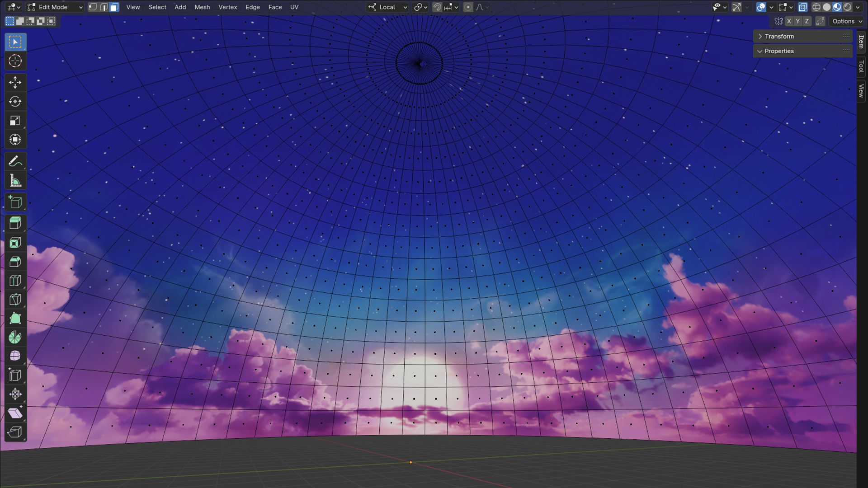The image size is (868, 488).
Task: Open the shading options dropdown
Action: coord(858,7)
